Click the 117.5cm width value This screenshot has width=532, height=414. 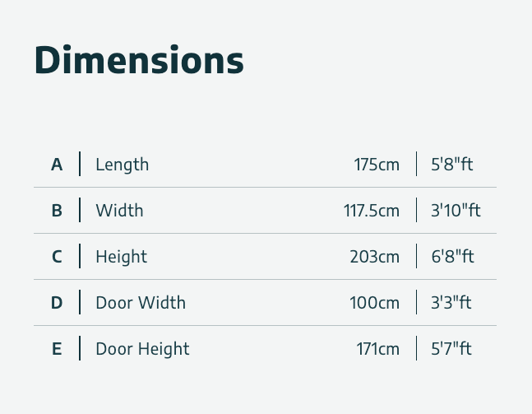pyautogui.click(x=372, y=211)
